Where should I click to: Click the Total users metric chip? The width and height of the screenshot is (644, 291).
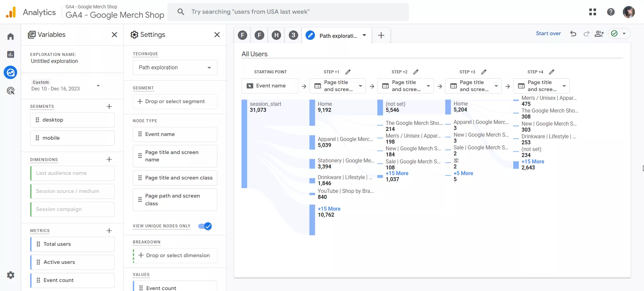click(72, 244)
